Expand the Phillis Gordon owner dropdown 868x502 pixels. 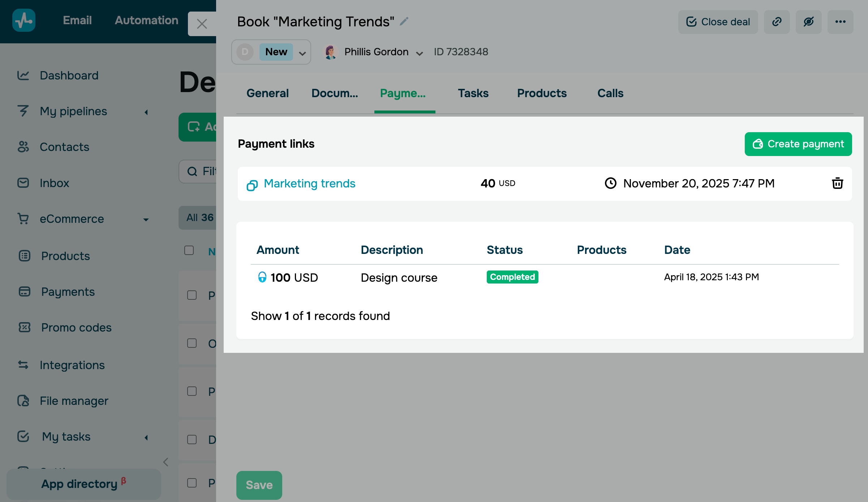click(x=419, y=53)
